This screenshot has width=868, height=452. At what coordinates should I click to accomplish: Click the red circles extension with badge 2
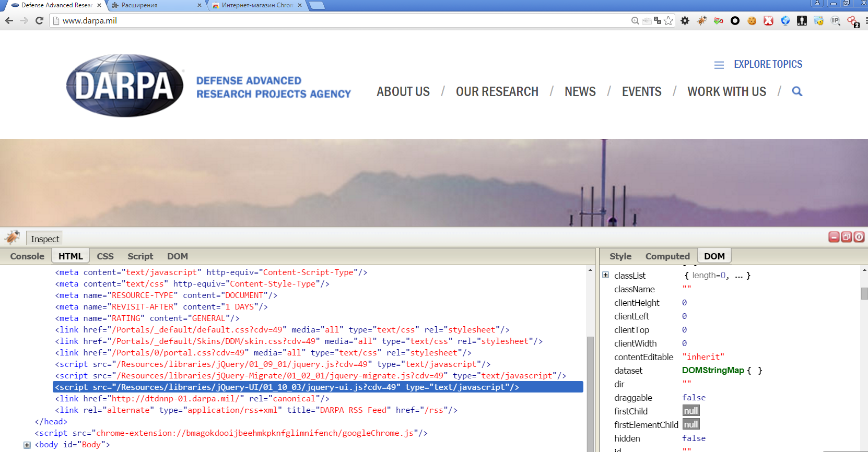point(853,21)
